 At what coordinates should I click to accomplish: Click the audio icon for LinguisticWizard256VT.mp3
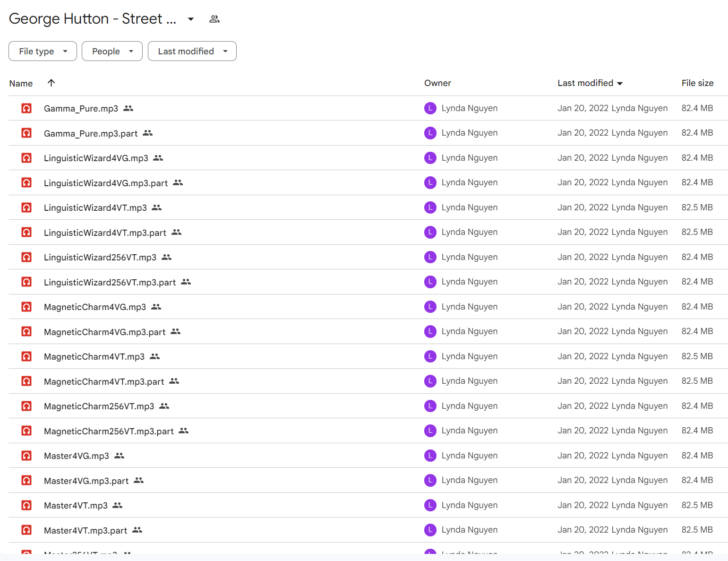[26, 257]
